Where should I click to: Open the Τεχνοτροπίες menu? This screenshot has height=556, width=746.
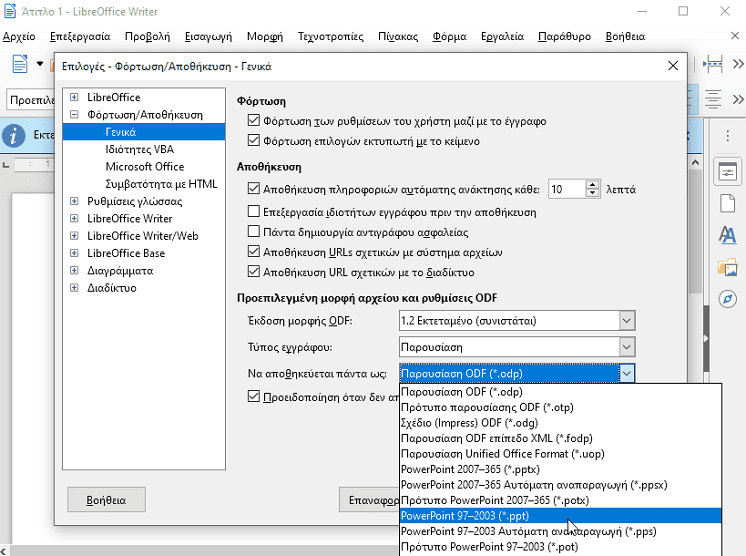pyautogui.click(x=330, y=37)
